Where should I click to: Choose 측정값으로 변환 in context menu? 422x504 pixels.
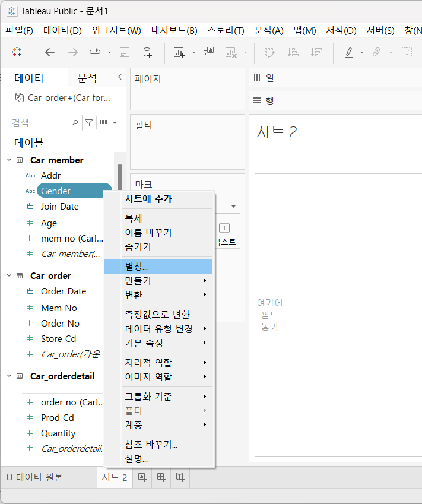[x=159, y=315]
